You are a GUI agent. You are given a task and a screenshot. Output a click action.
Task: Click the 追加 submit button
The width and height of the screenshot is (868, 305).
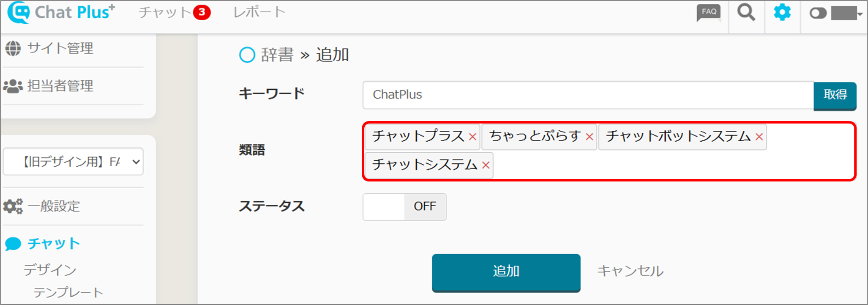point(506,272)
